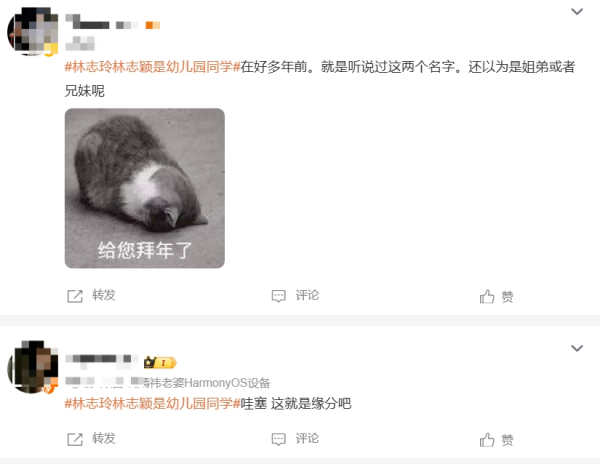Like the second post with the thumbs-up icon
The image size is (600, 464).
[x=487, y=439]
